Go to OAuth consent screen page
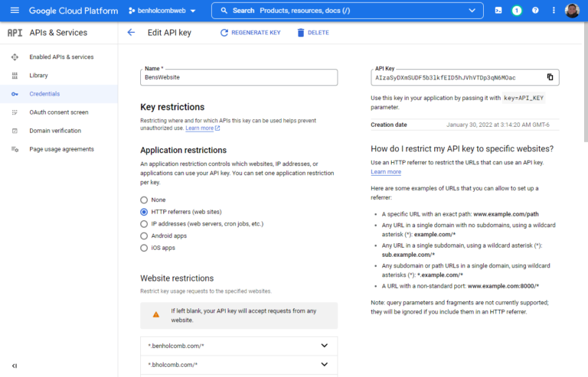The width and height of the screenshot is (588, 377). pyautogui.click(x=58, y=112)
